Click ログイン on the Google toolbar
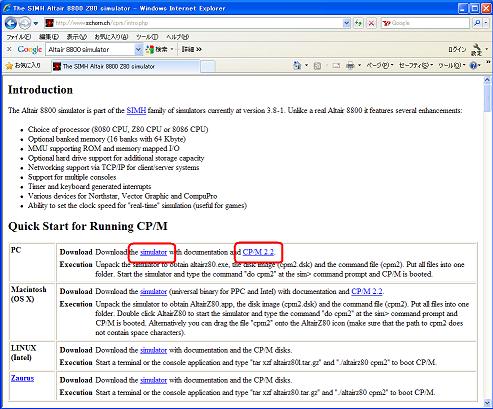Viewport: 493px width, 409px height. coord(457,49)
